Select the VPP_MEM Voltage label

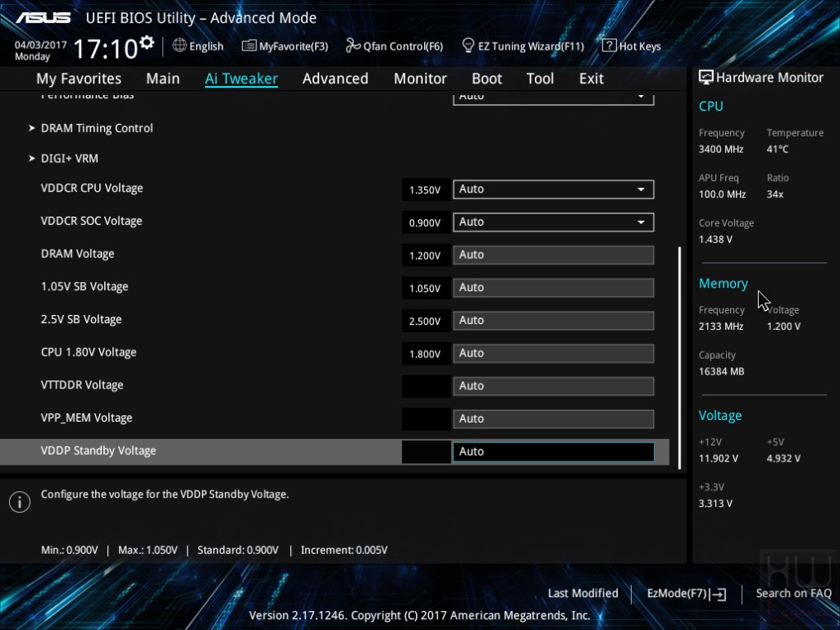click(87, 418)
